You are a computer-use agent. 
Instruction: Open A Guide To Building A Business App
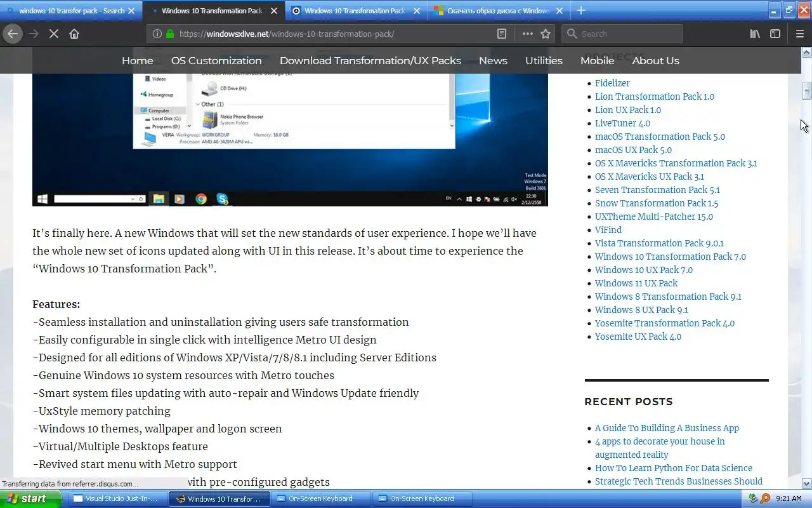[x=667, y=428]
